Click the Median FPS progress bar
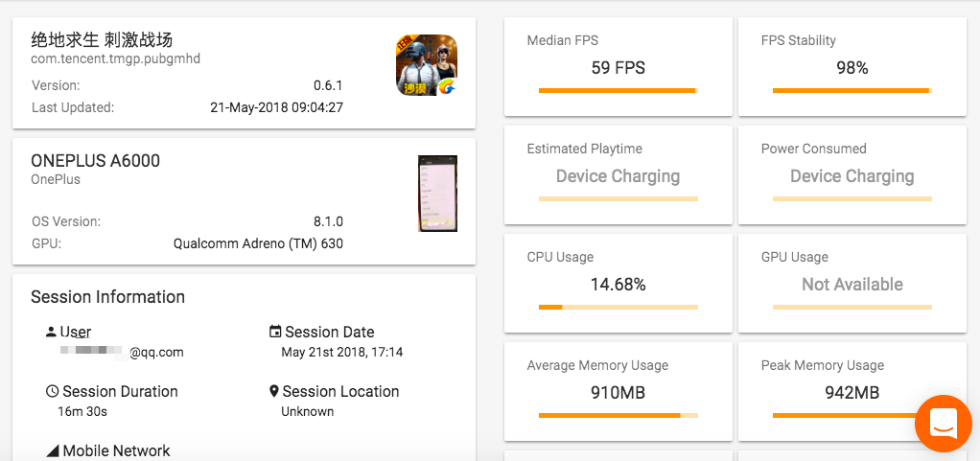Screen dimensions: 980x461 click(618, 91)
